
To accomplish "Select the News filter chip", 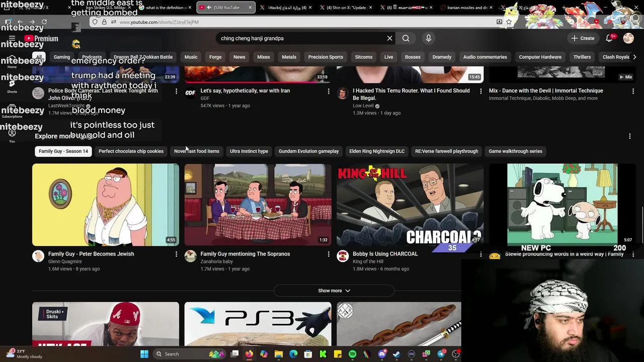I will click(x=239, y=57).
